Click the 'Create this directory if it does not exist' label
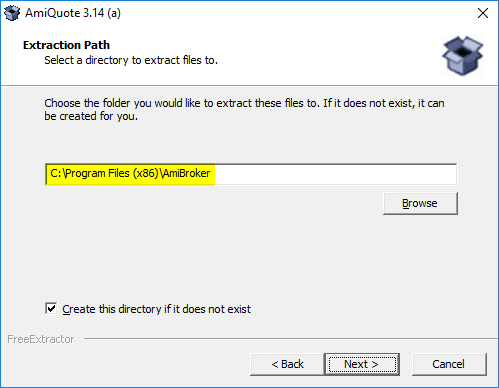The height and width of the screenshot is (388, 499). tap(156, 309)
